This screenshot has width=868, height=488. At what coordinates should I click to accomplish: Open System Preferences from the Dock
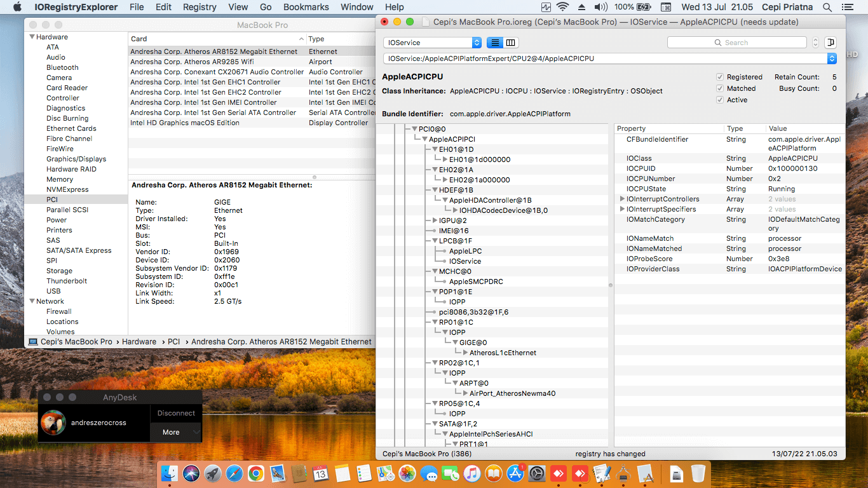click(x=537, y=473)
